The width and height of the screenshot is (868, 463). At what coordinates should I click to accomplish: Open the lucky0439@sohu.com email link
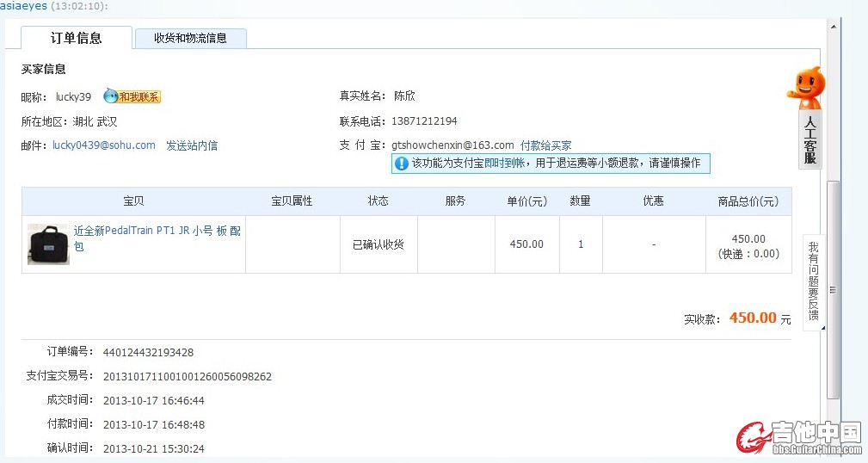(x=104, y=145)
